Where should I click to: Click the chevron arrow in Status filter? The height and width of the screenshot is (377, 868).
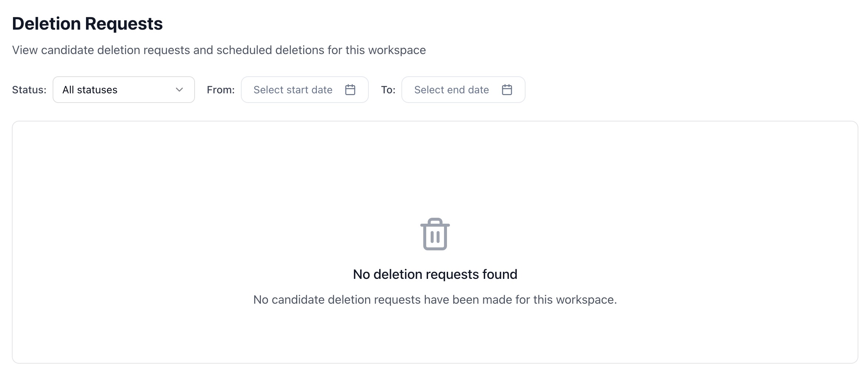click(x=179, y=90)
